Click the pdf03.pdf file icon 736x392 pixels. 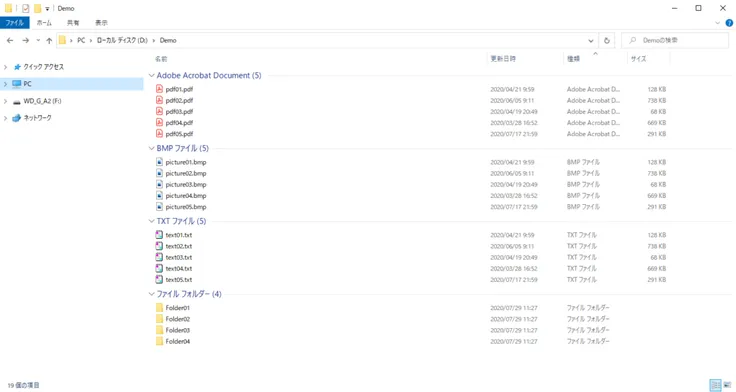[159, 111]
